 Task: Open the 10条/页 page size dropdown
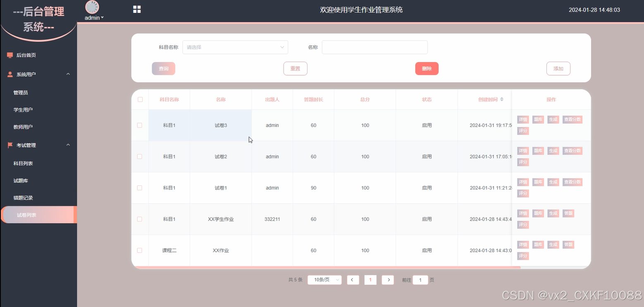324,280
